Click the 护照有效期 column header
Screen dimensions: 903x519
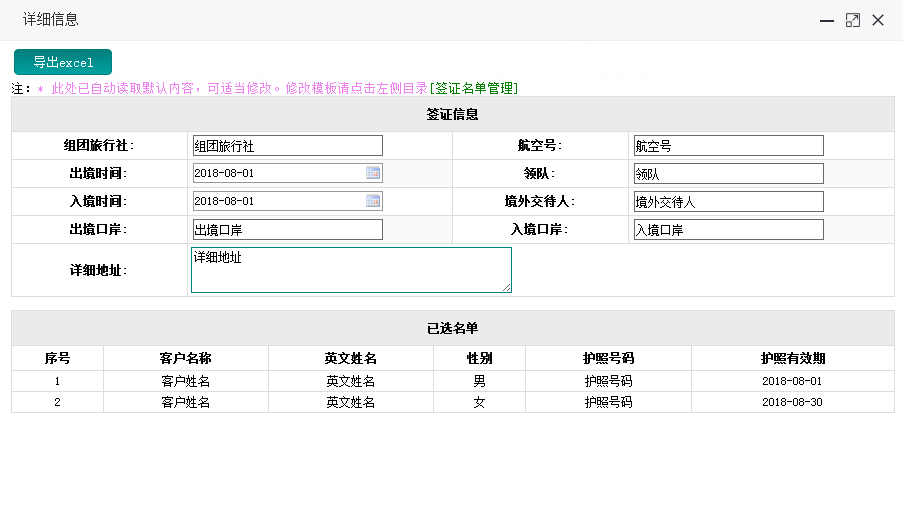pyautogui.click(x=792, y=358)
